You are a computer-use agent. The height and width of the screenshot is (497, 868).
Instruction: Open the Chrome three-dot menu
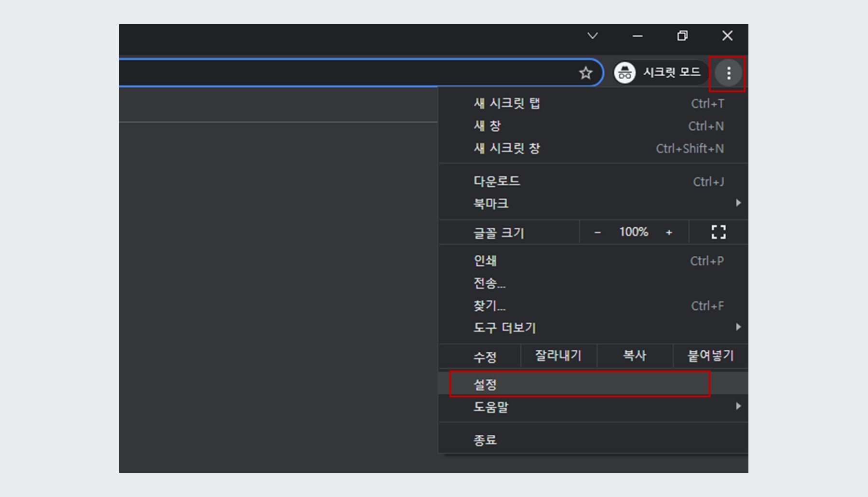[x=728, y=73]
